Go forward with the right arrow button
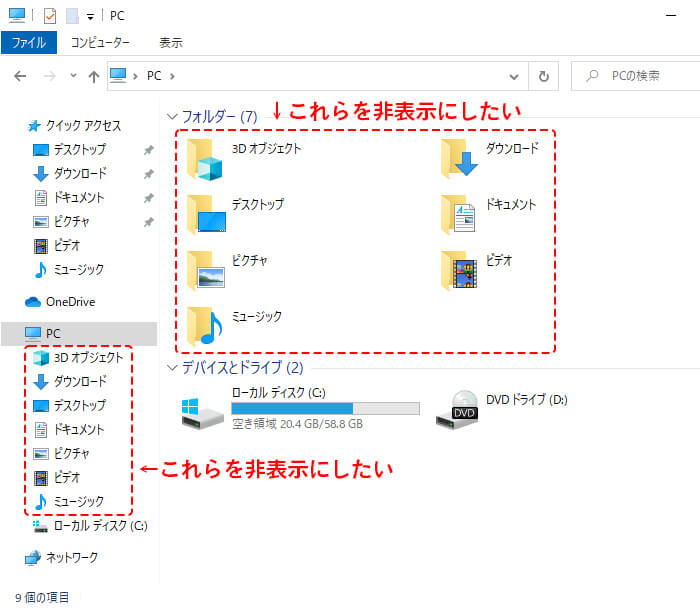This screenshot has width=700, height=610. (x=50, y=76)
